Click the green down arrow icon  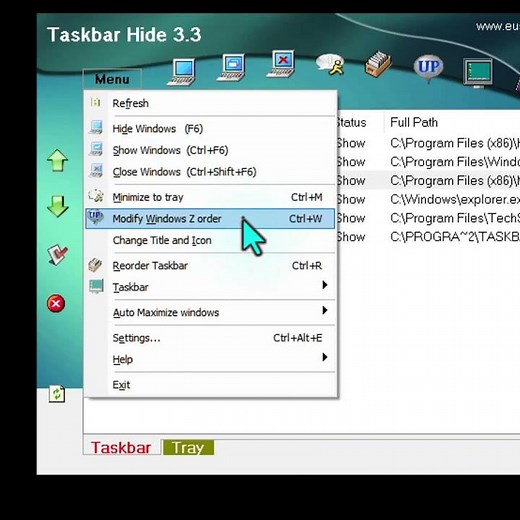[57, 206]
